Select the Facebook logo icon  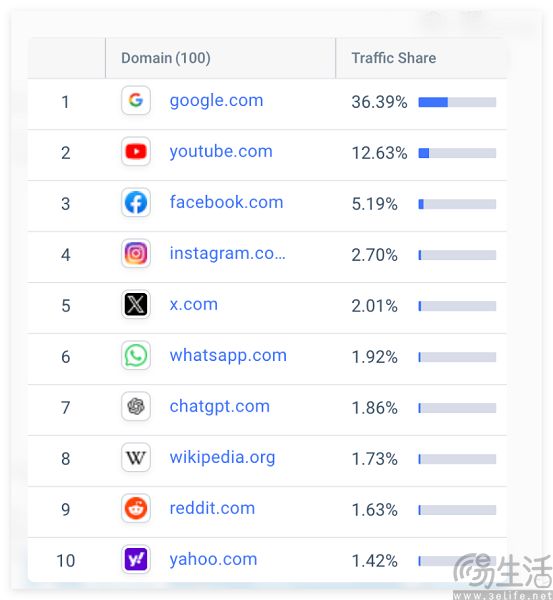coord(136,202)
